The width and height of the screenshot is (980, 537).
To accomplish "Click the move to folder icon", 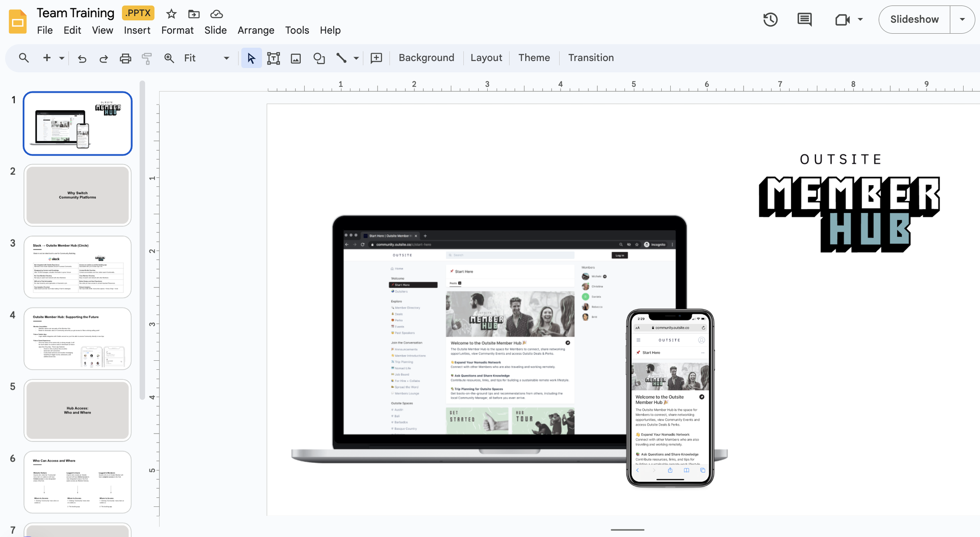I will point(194,14).
